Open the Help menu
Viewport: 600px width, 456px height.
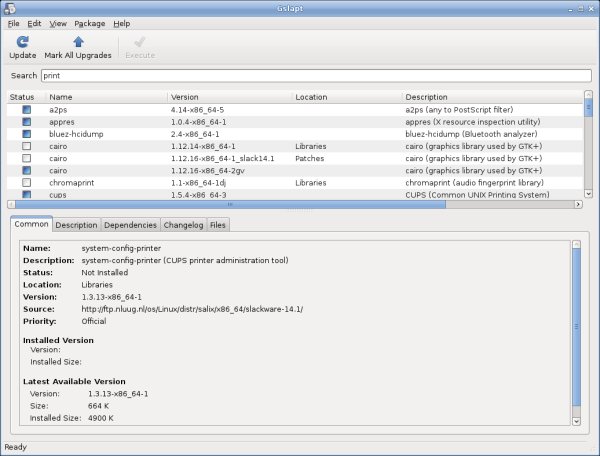point(122,24)
